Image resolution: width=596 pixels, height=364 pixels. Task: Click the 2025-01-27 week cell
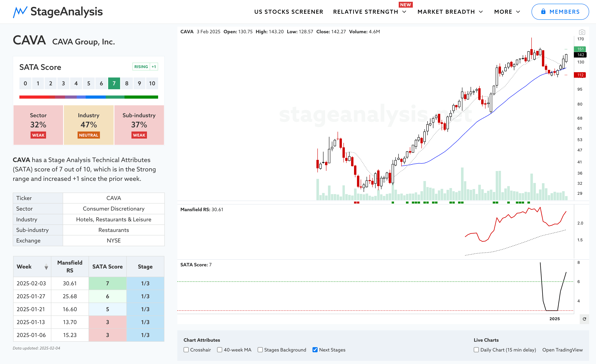tap(32, 296)
